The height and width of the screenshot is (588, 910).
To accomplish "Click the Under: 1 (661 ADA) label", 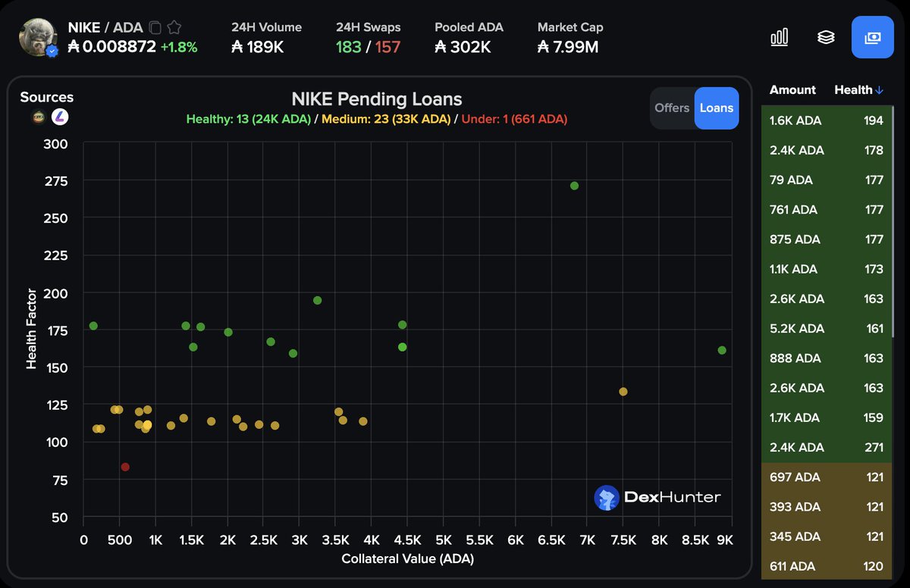I will (x=513, y=119).
